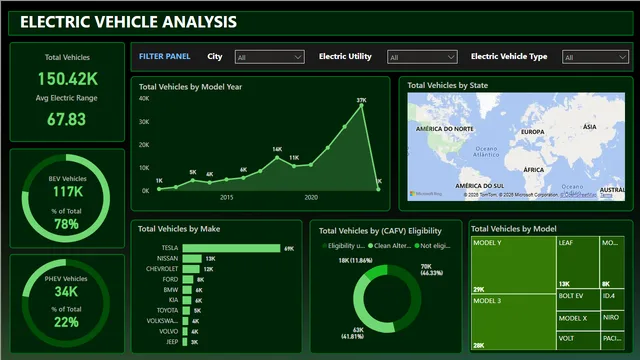Select the MODEL 3 treemap tile
Screen dimensions: 640x360
point(513,322)
